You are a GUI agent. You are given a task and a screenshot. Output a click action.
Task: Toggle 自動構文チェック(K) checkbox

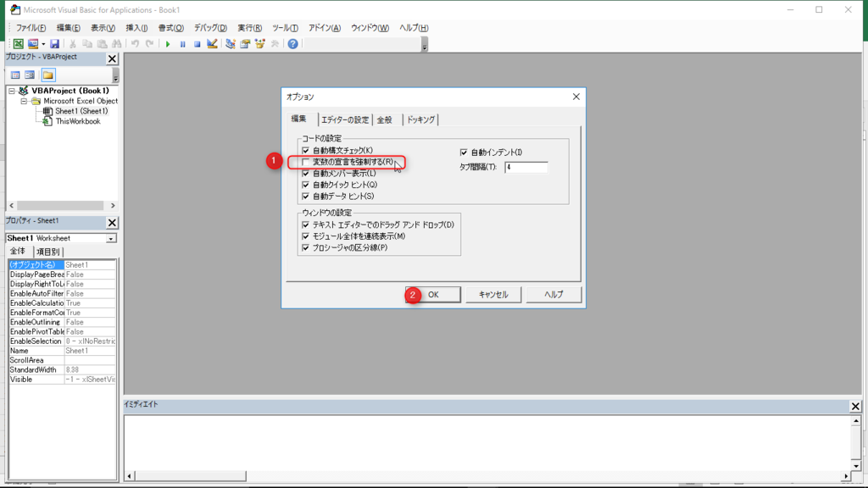[x=305, y=151]
